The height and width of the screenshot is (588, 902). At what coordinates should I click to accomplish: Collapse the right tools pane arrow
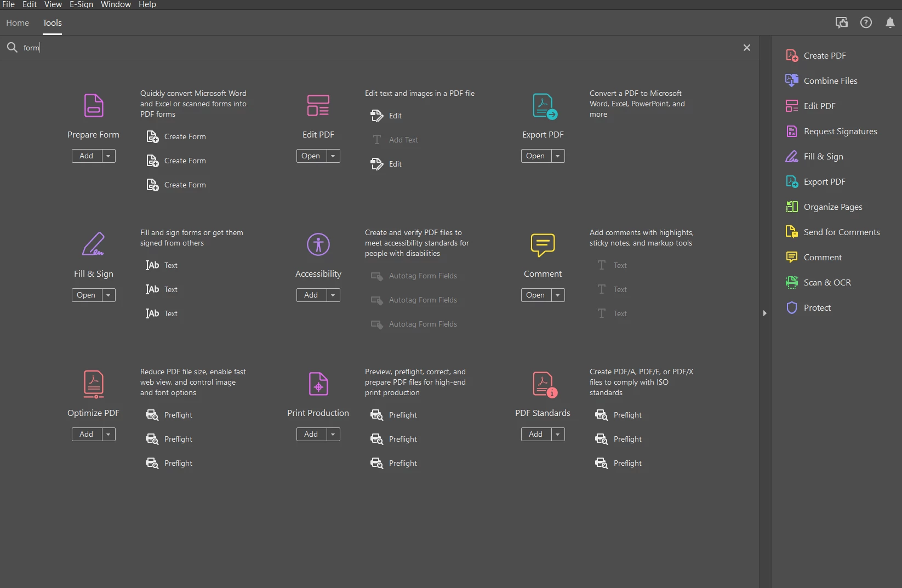click(x=765, y=313)
